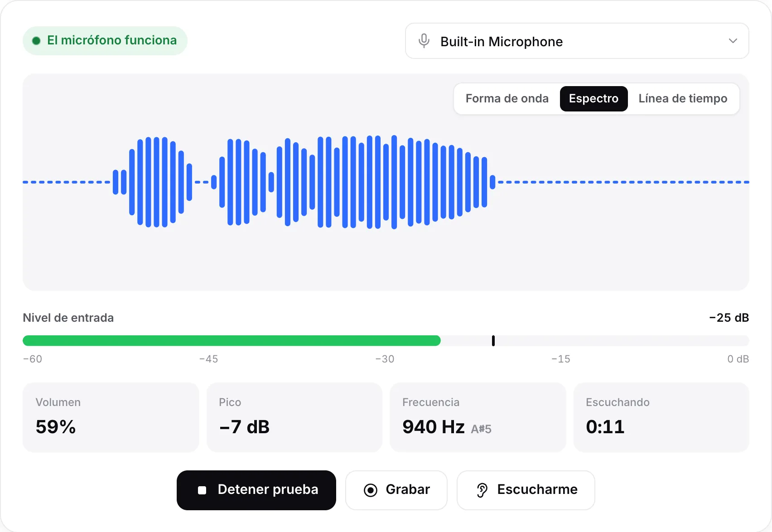Click the Nivel de entrada label

[x=68, y=318]
